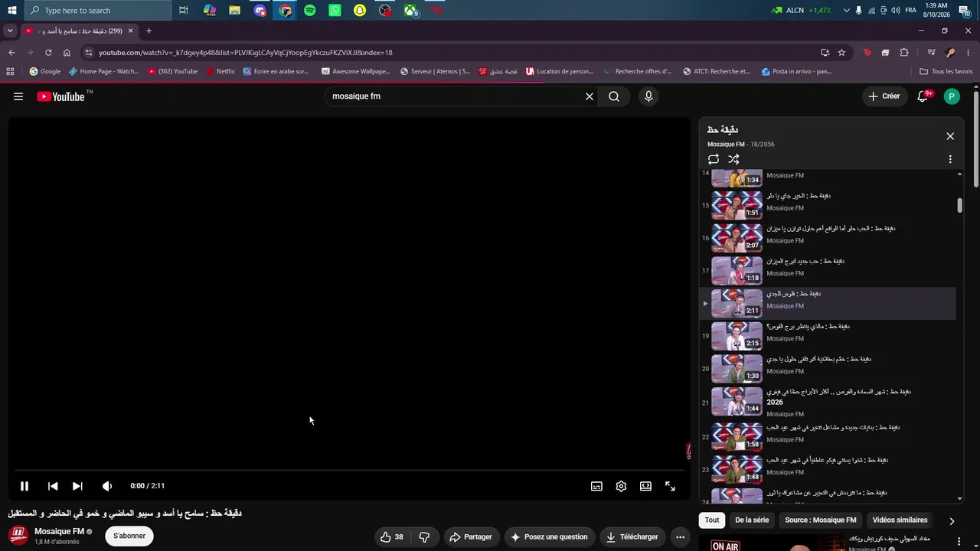This screenshot has height=551, width=980.
Task: Open the Chrome apps grid
Action: pos(10,72)
